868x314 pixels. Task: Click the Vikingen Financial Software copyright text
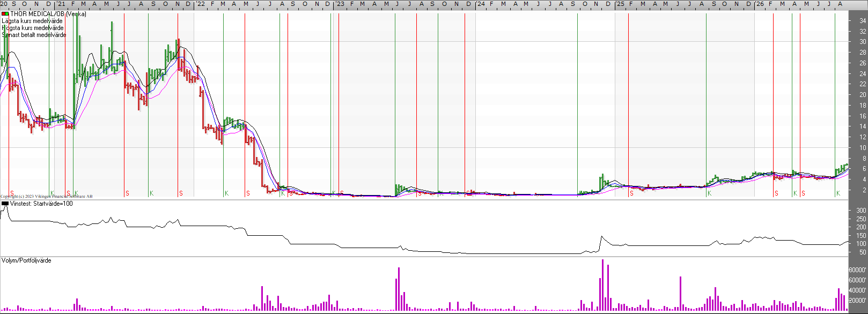click(47, 197)
